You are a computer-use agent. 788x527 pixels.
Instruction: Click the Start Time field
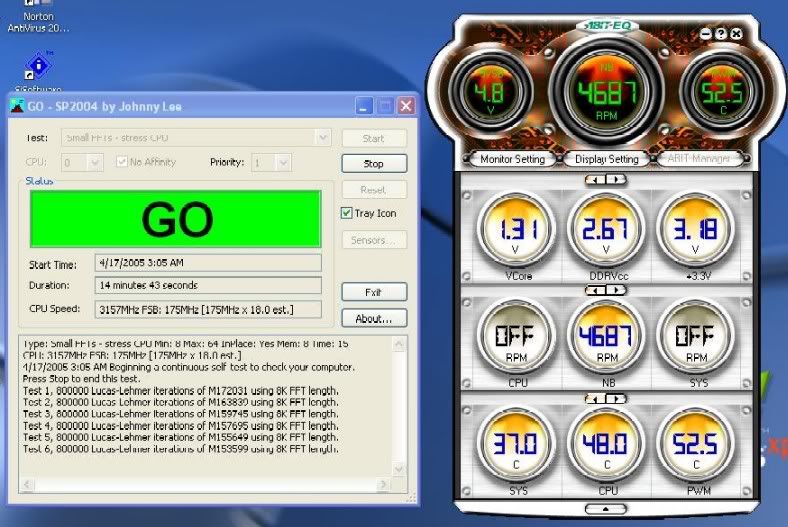[x=208, y=262]
